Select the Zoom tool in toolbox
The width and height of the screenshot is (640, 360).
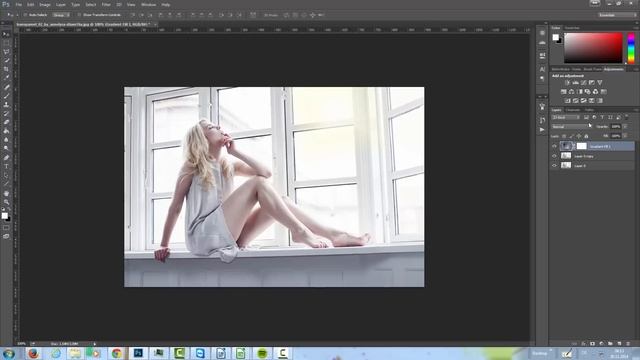click(6, 202)
